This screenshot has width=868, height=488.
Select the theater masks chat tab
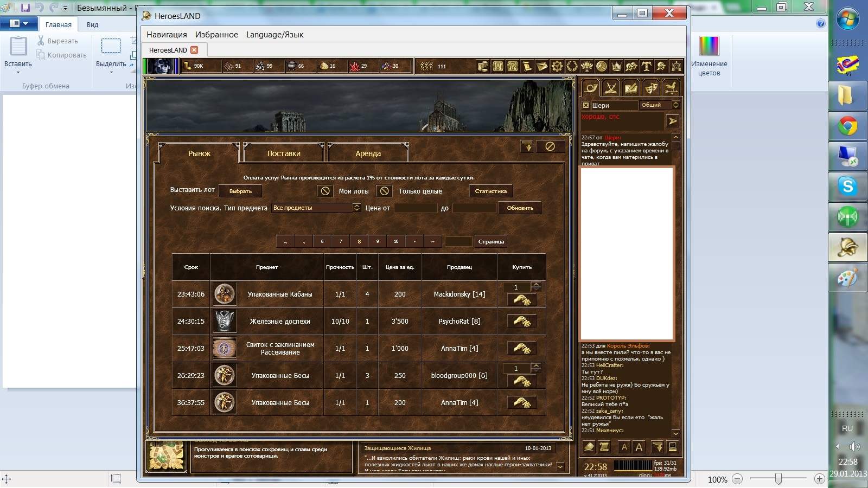tap(651, 88)
